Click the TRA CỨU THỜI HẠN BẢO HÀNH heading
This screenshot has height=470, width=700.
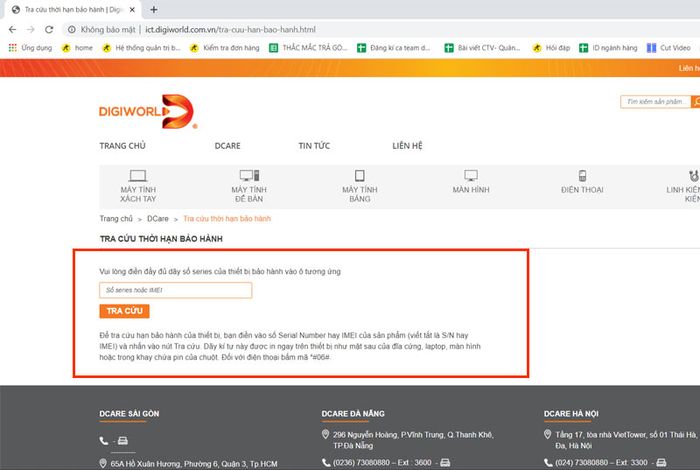pyautogui.click(x=161, y=239)
